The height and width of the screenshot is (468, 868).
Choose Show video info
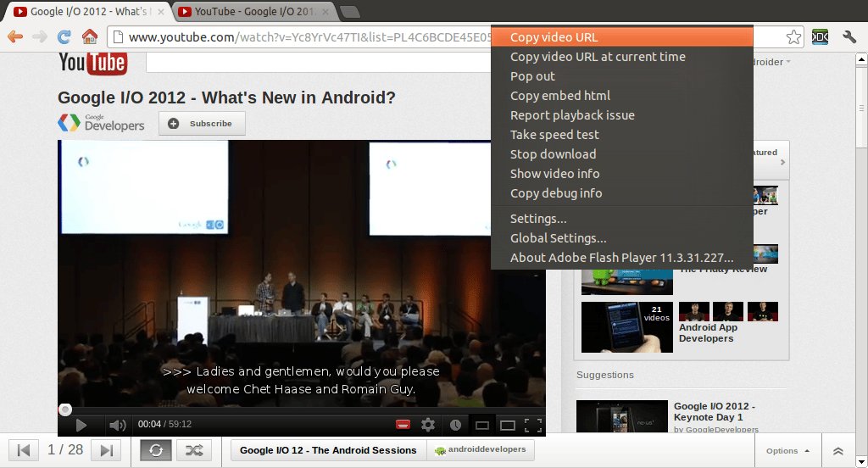pos(621,173)
